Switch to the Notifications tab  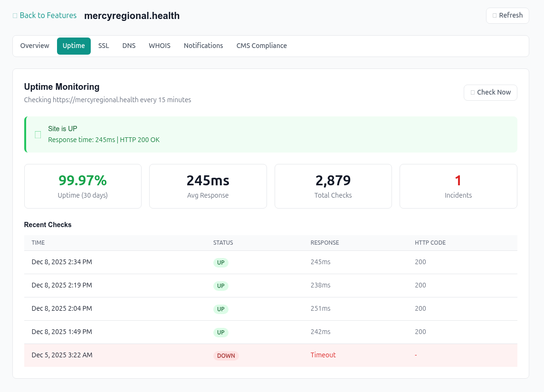pyautogui.click(x=203, y=46)
